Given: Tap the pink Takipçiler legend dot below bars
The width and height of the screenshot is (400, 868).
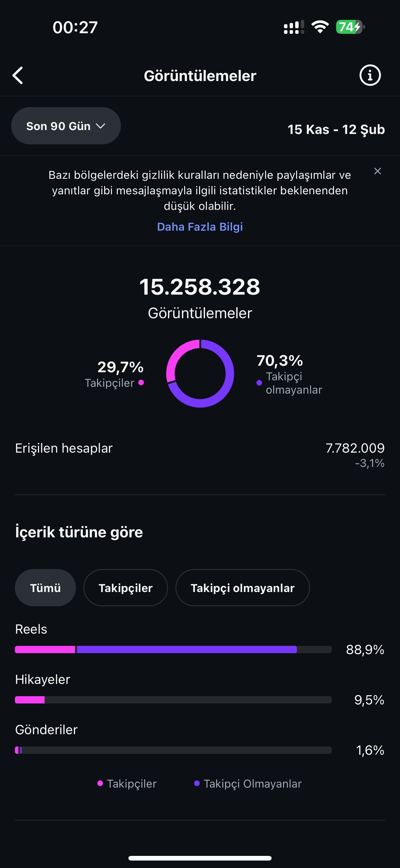Looking at the screenshot, I should [x=100, y=784].
